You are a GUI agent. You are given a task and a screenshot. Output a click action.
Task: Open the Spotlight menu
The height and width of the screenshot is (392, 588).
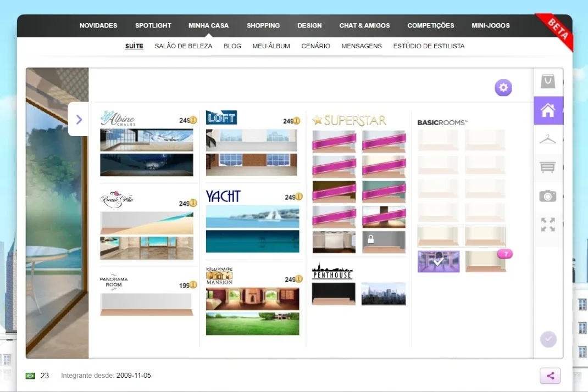153,25
